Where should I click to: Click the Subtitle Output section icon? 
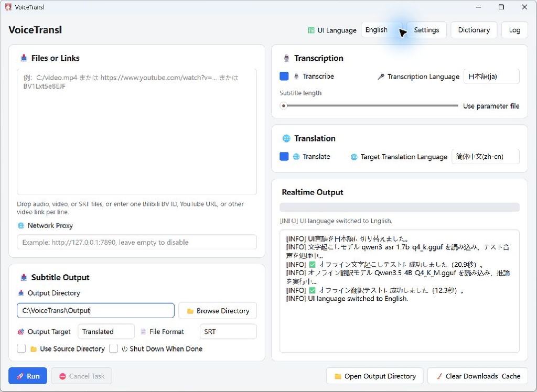24,277
